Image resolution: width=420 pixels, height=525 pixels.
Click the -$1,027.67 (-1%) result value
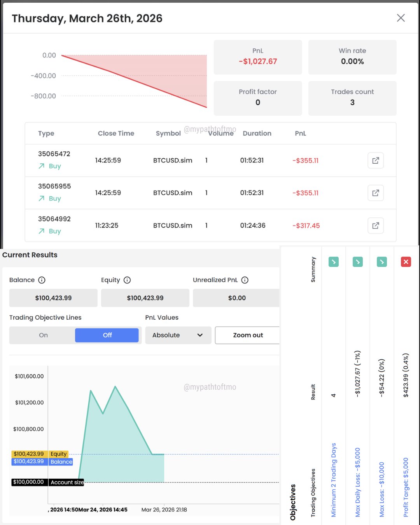click(x=358, y=374)
